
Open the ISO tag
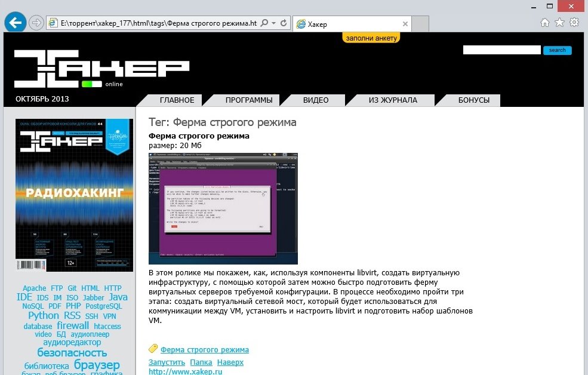click(x=72, y=298)
